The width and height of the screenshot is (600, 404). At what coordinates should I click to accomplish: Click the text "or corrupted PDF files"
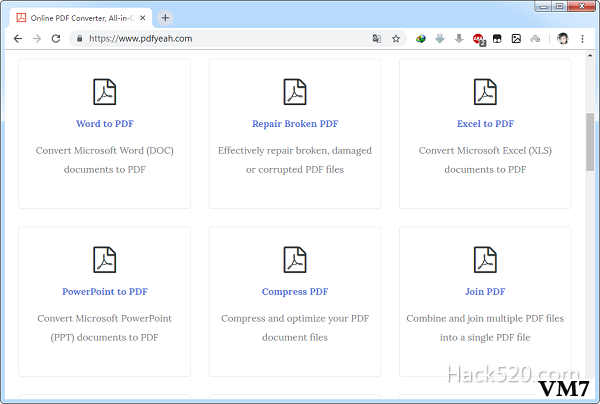coord(295,169)
